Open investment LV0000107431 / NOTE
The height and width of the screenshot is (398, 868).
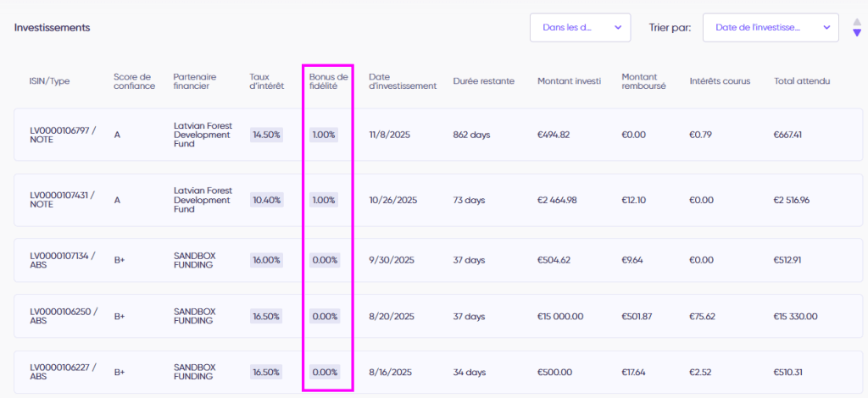click(x=64, y=200)
